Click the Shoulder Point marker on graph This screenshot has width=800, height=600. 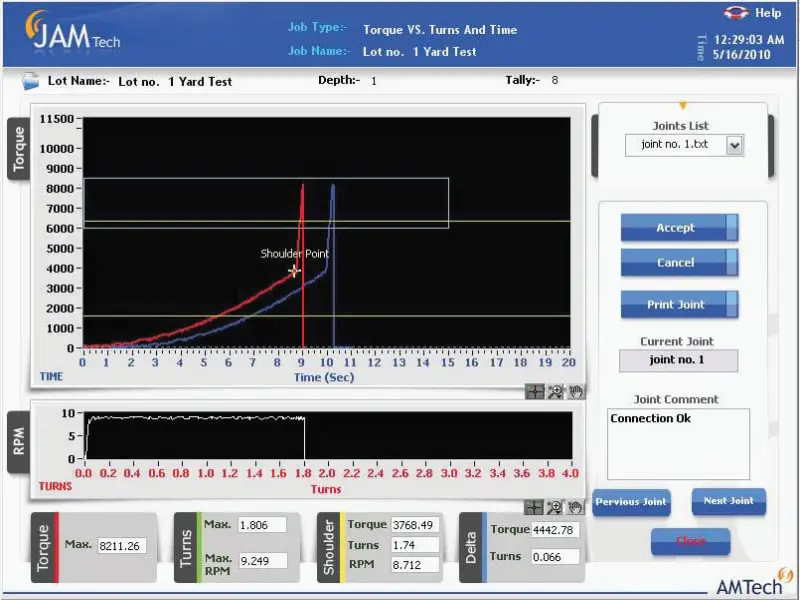pyautogui.click(x=294, y=271)
